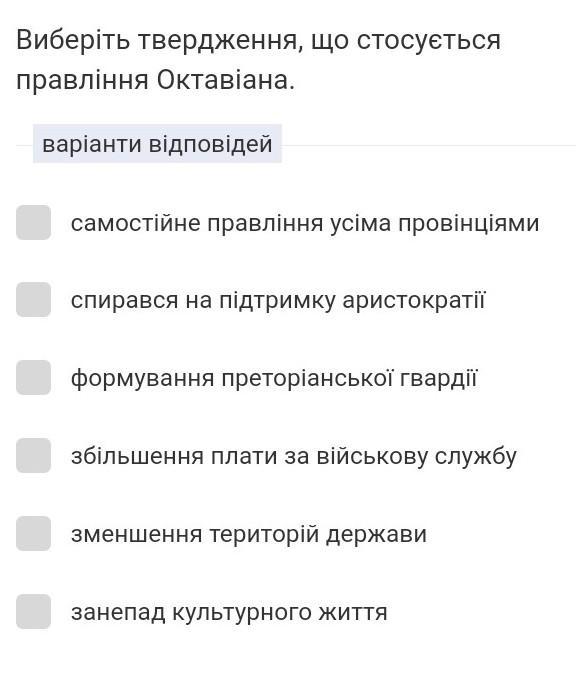This screenshot has height=674, width=576.
Task: Choose the answer label 'спирався на підтримку аристократії'
Action: 278,300
